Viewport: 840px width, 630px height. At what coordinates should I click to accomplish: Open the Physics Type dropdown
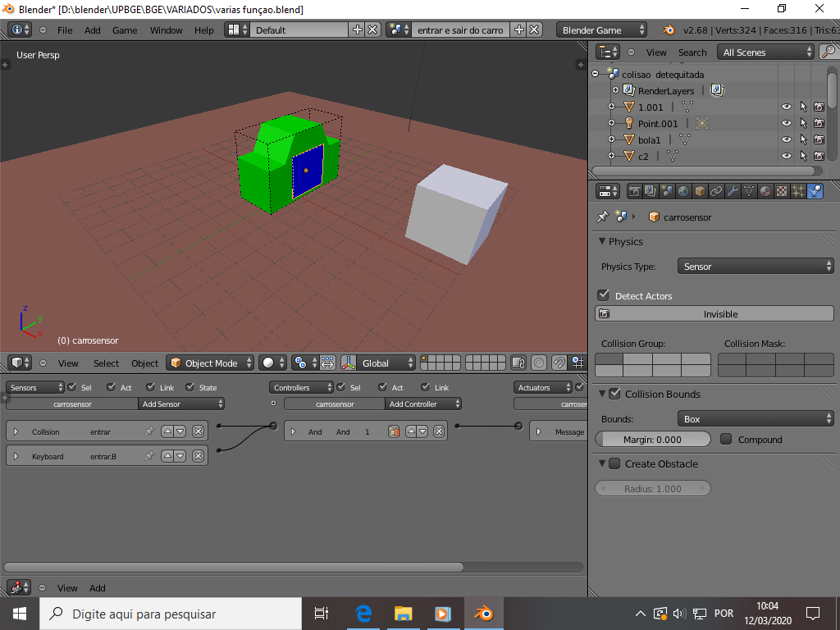click(x=755, y=266)
